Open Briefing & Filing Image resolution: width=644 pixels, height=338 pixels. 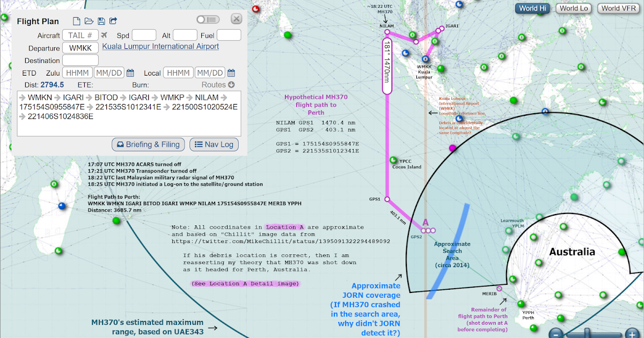tap(148, 144)
